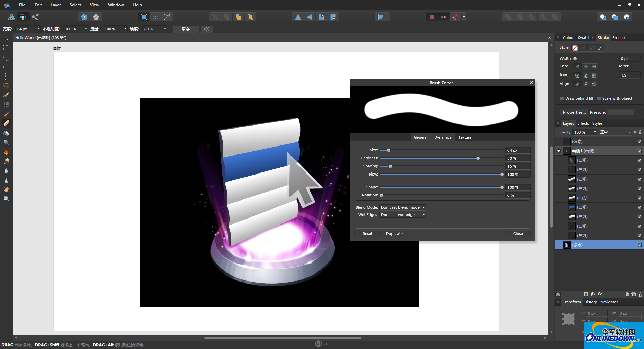Select the Pixel tool grid icon

point(6,105)
